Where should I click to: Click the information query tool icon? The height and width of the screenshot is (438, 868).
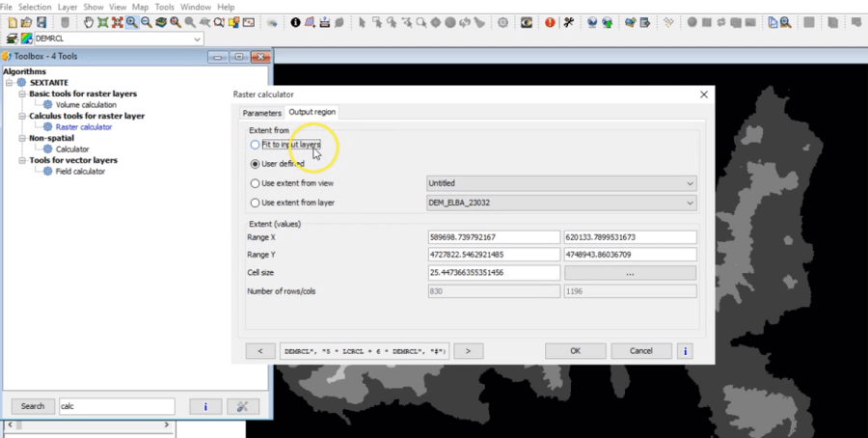click(x=295, y=22)
